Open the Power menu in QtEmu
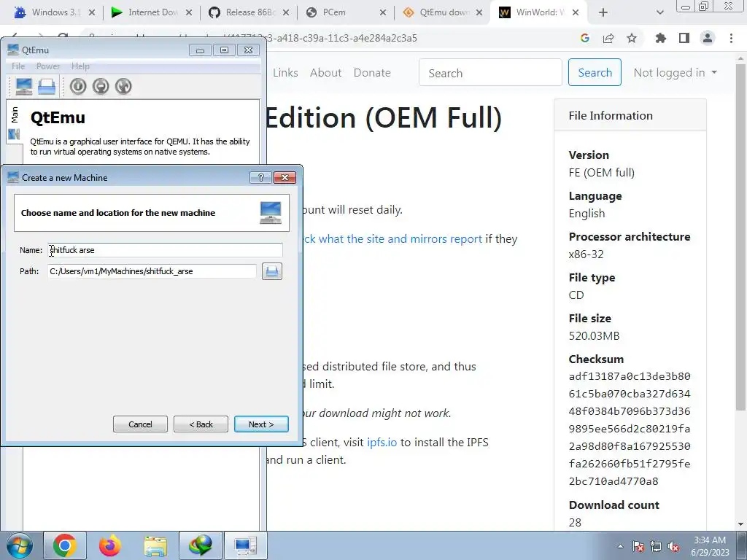This screenshot has height=560, width=747. [x=48, y=66]
